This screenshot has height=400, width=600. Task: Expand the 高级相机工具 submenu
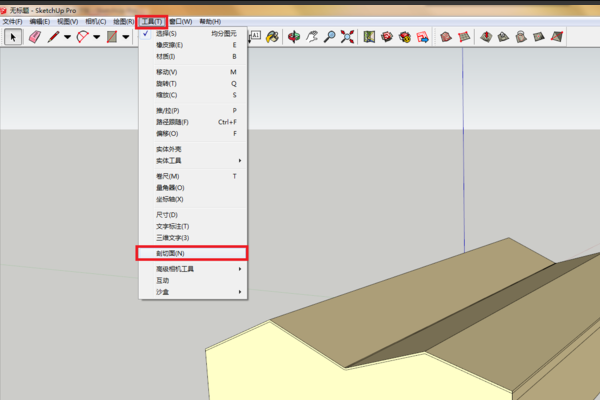[193, 269]
